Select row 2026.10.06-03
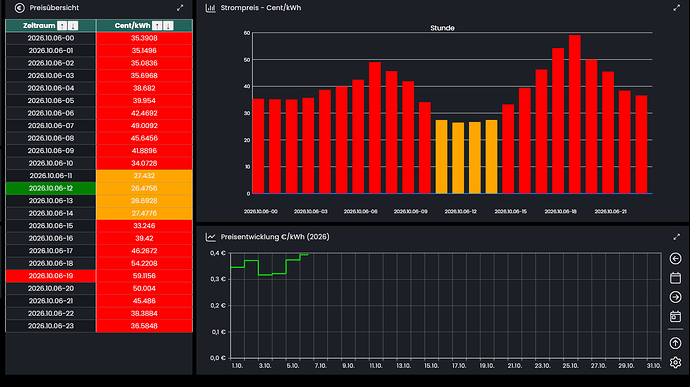The width and height of the screenshot is (690, 387). [99, 75]
